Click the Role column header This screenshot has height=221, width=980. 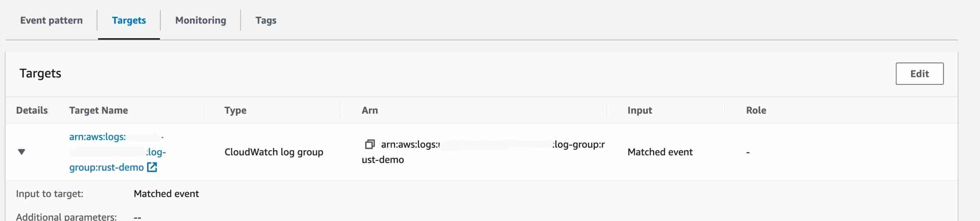point(756,110)
